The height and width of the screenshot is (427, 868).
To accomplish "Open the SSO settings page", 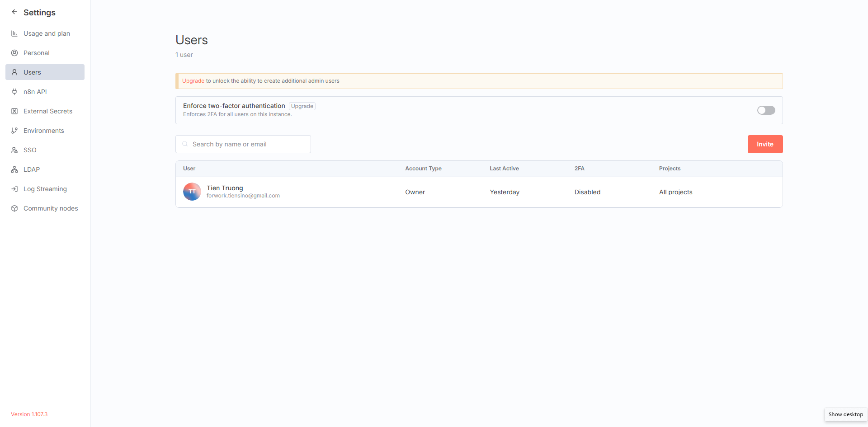I will pyautogui.click(x=45, y=150).
